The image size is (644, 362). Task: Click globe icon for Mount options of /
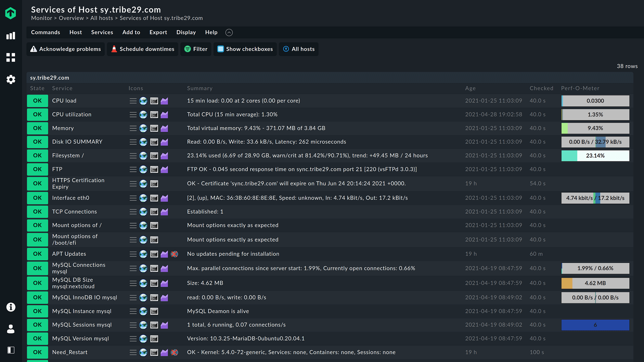pos(143,225)
